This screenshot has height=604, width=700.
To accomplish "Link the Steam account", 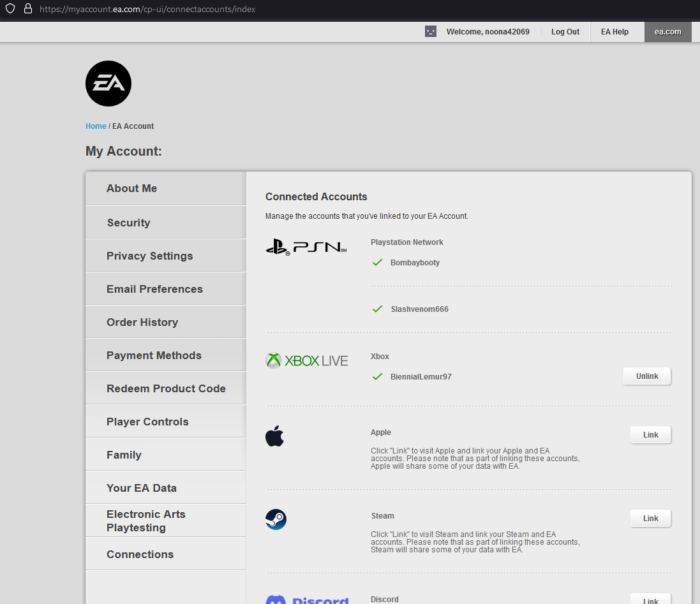I will pos(650,518).
